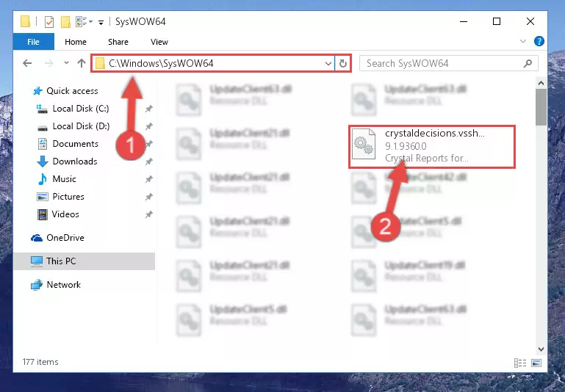Switch to the Share ribbon tab
This screenshot has width=565, height=392.
point(118,42)
